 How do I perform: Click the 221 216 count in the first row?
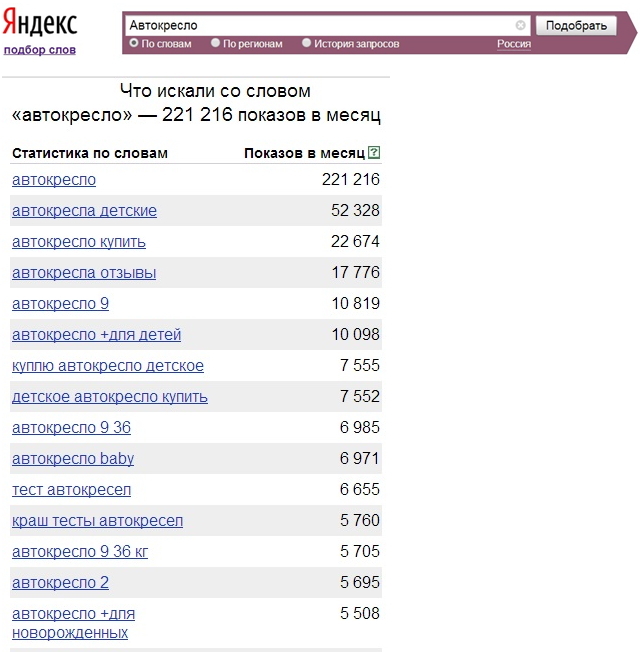[x=351, y=179]
